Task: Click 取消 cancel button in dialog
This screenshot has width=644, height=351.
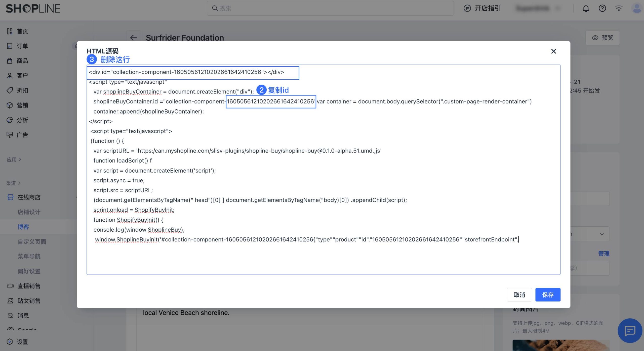Action: (x=519, y=294)
